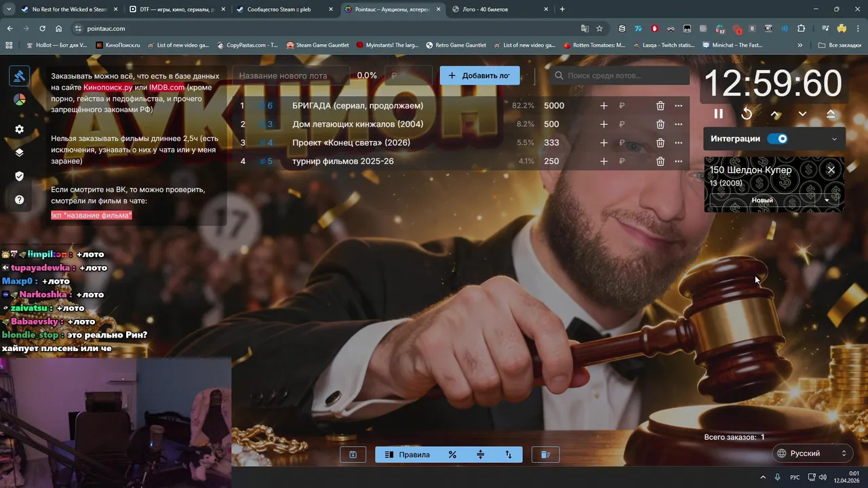Toggle percent display in bottom toolbar
This screenshot has height=488, width=868.
(x=452, y=455)
